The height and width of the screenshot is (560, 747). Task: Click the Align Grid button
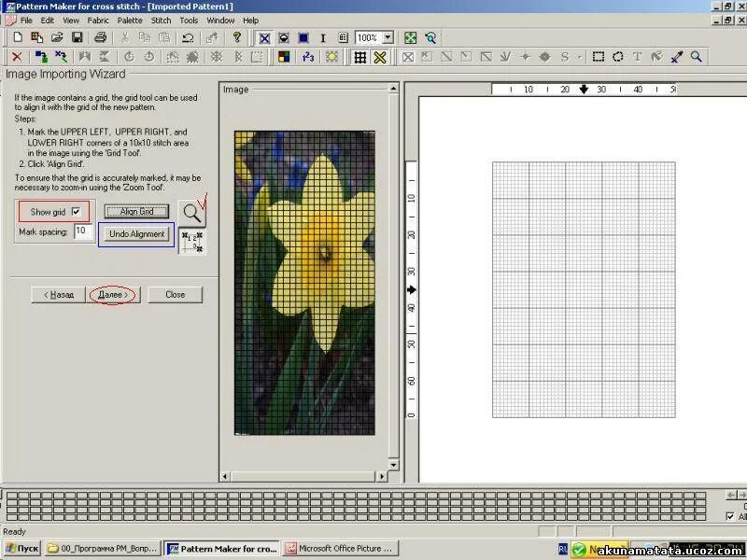point(136,212)
